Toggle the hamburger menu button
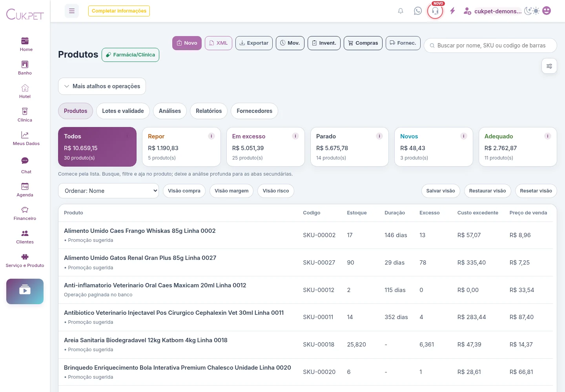Image resolution: width=565 pixels, height=392 pixels. pyautogui.click(x=72, y=11)
